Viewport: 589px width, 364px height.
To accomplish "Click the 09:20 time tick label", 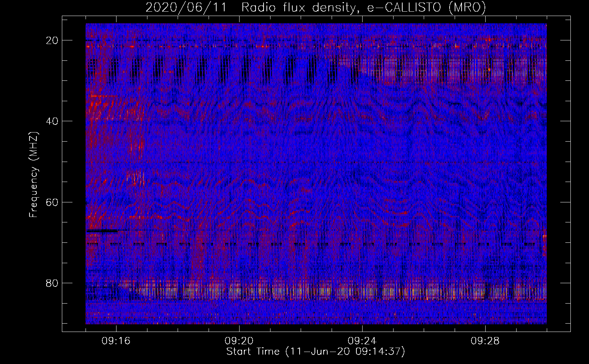I will (x=239, y=341).
